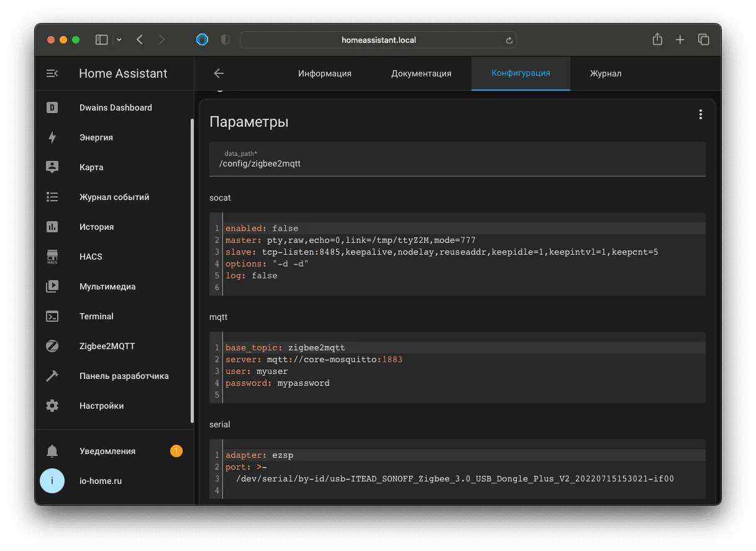Expand the Safari sidebar dropdown chevron
756x551 pixels.
pyautogui.click(x=119, y=40)
